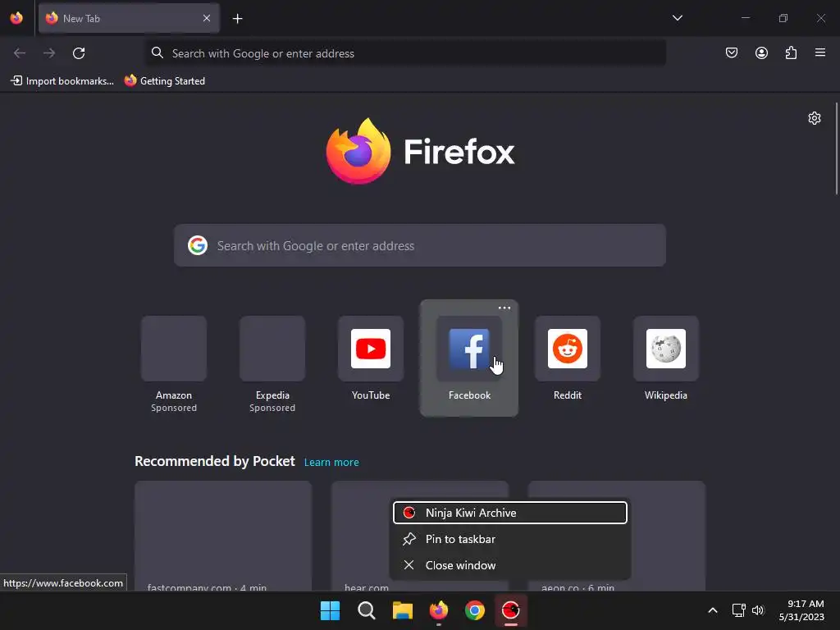This screenshot has width=840, height=630.
Task: Open File Explorer from the taskbar
Action: pos(402,610)
